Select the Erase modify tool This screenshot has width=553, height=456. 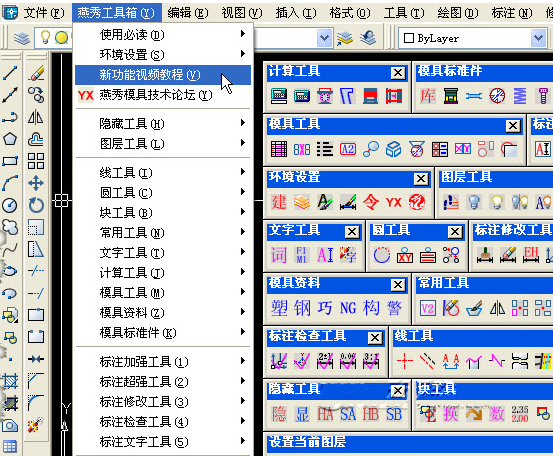pos(36,73)
